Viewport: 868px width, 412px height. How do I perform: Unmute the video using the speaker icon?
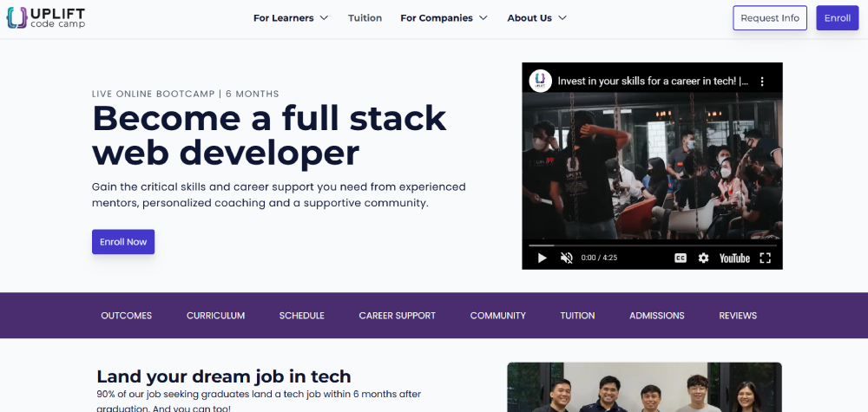(x=567, y=258)
